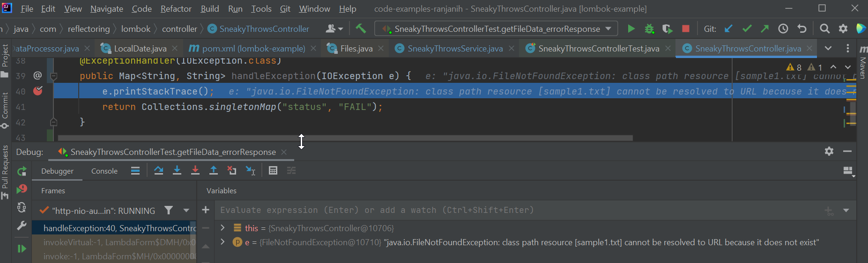Step Over in debugger toolbar

159,171
